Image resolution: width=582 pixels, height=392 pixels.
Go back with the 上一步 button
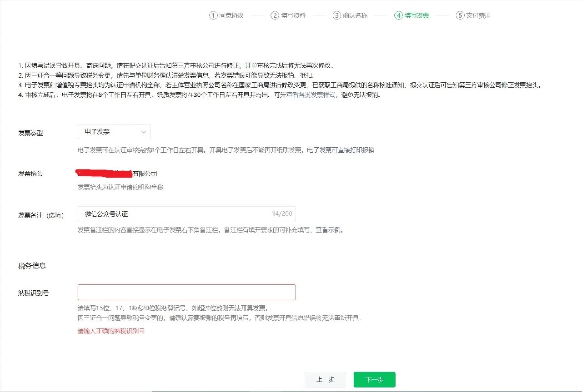pos(325,380)
